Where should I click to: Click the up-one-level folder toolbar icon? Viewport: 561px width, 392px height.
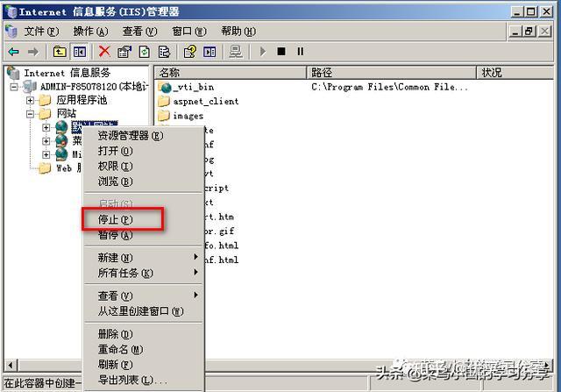[x=60, y=52]
